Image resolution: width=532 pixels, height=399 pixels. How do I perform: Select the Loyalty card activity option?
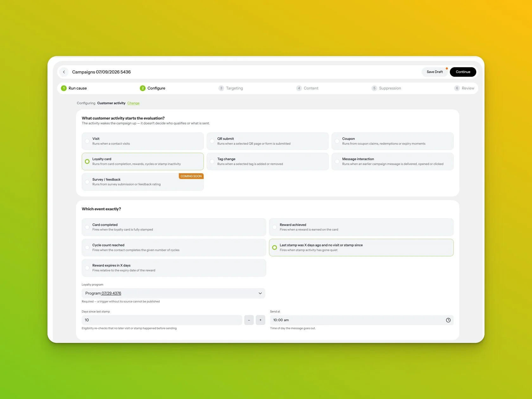142,161
